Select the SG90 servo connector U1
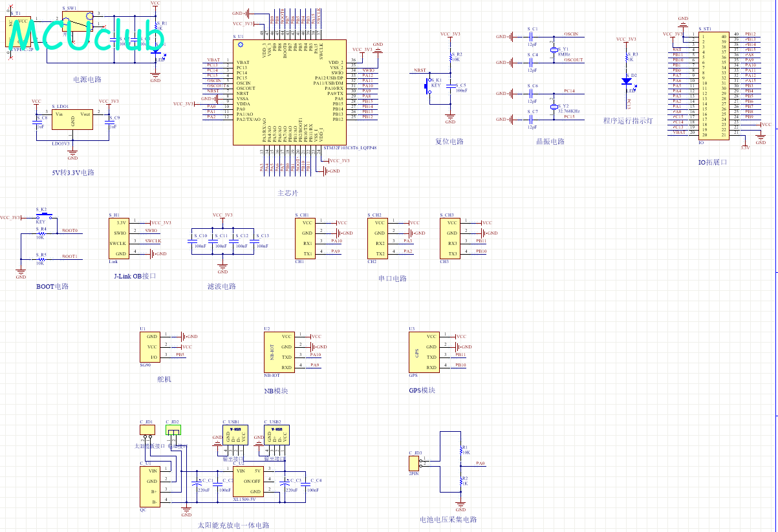Image resolution: width=778 pixels, height=532 pixels. [150, 347]
